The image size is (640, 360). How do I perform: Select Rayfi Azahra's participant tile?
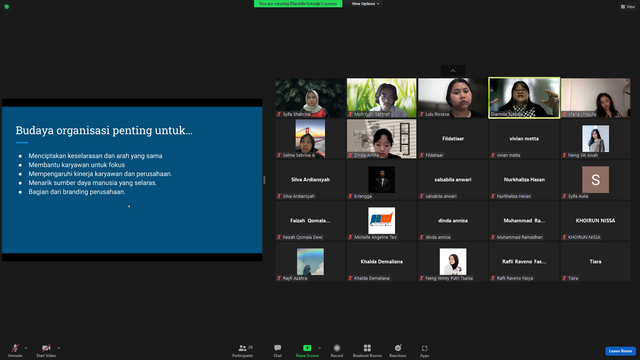(x=310, y=262)
